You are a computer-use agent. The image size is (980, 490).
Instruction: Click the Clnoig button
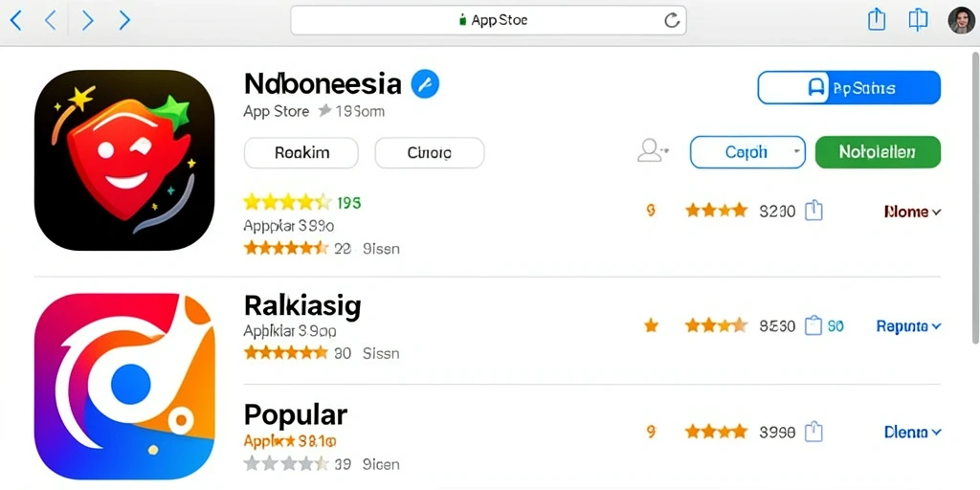(x=430, y=152)
